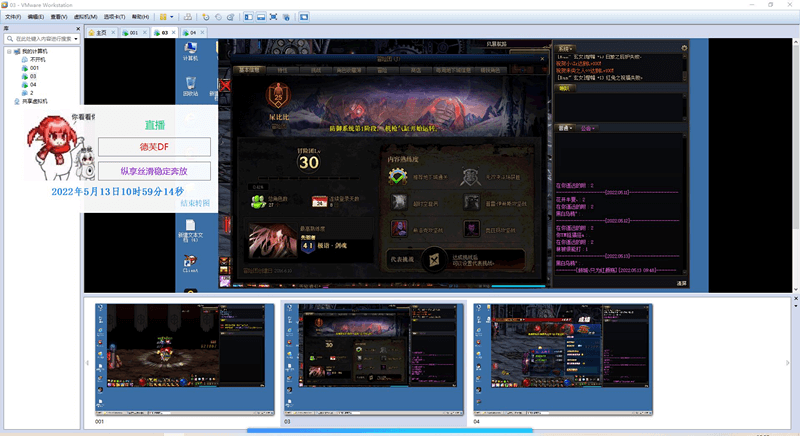800x436 pixels.
Task: Close the game adventure group window
Action: pyautogui.click(x=542, y=59)
